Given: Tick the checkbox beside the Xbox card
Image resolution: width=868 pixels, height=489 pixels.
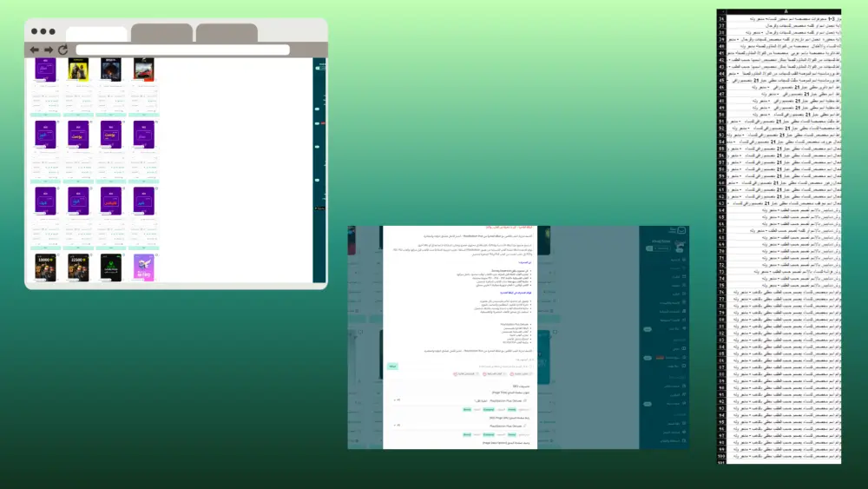Looking at the screenshot, I should (x=123, y=254).
